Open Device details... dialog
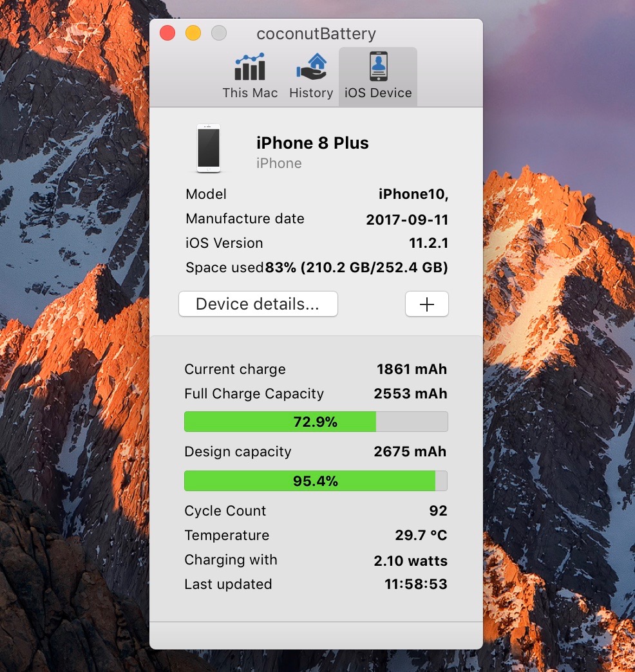The width and height of the screenshot is (635, 672). click(258, 304)
